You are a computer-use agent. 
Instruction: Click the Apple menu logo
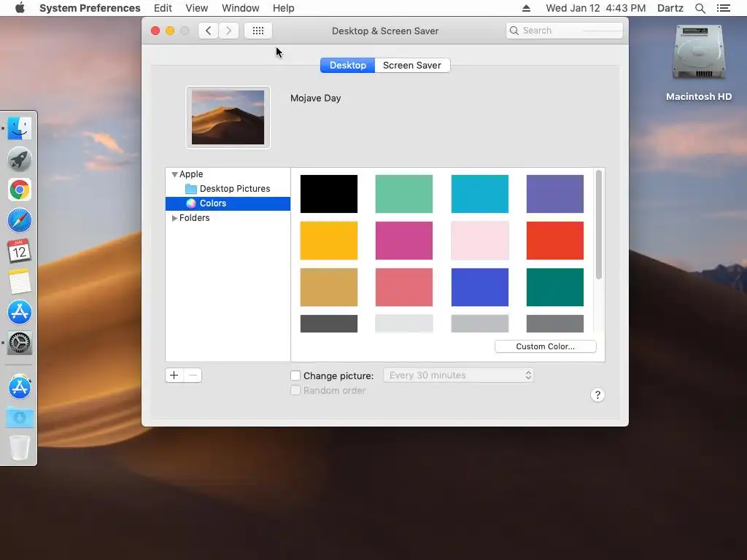[20, 8]
